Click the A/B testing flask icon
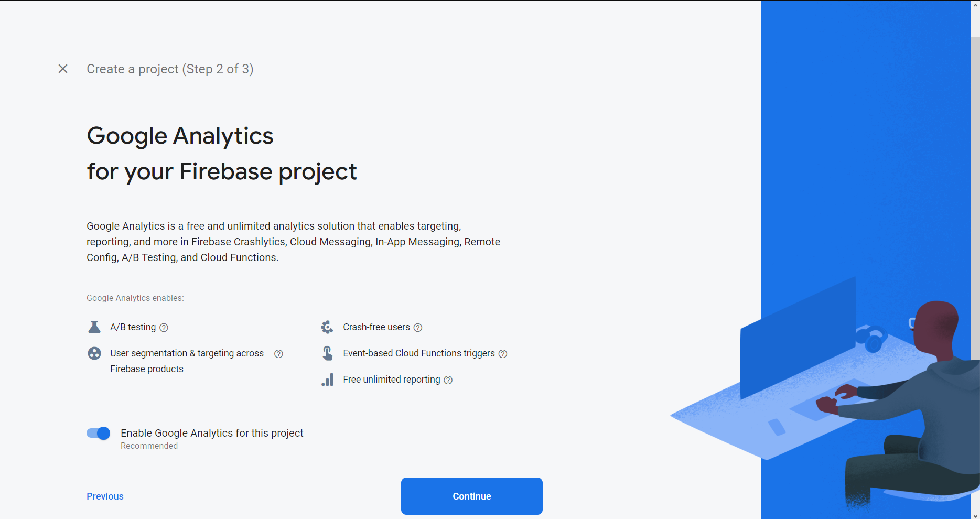 point(94,327)
